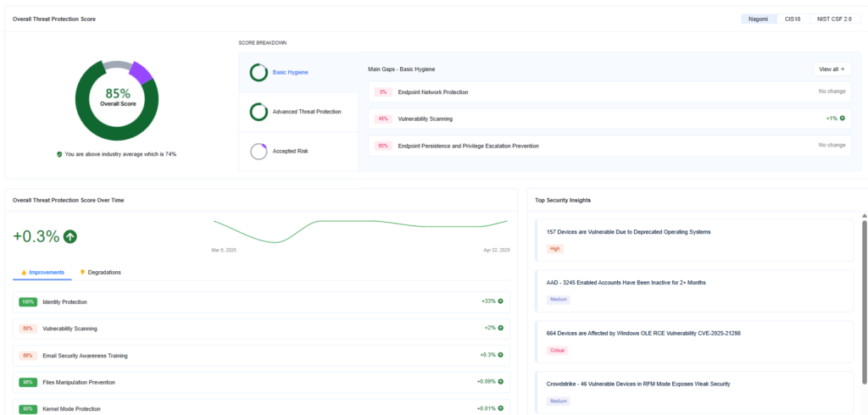868x415 pixels.
Task: Select the Nagomi framework option
Action: click(759, 19)
